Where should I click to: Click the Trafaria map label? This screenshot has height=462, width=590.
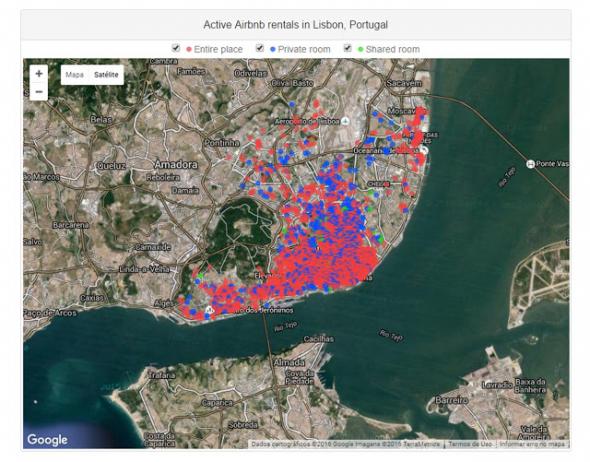pos(162,375)
